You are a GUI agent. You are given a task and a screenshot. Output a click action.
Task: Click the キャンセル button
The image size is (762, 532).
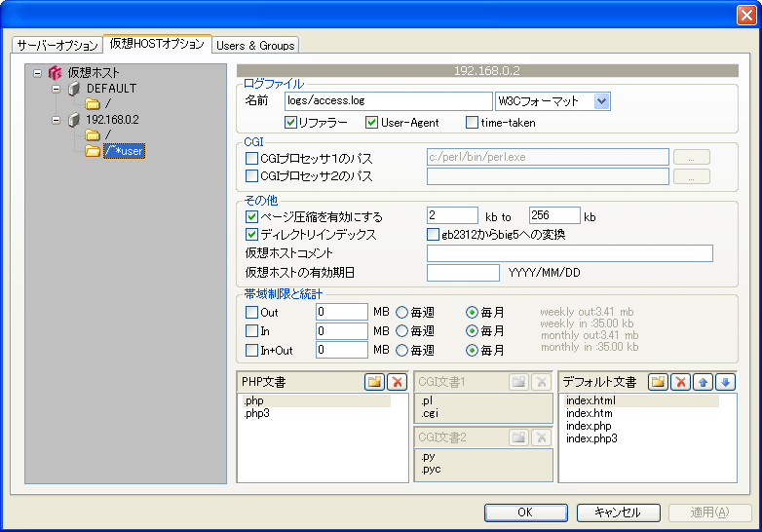click(618, 513)
